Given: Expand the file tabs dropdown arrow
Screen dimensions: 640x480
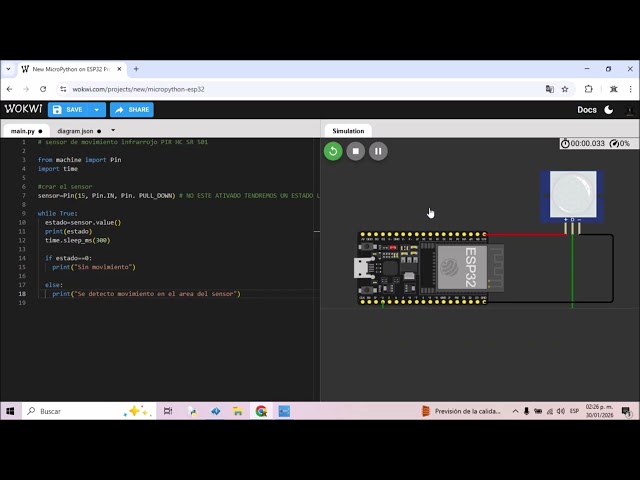Looking at the screenshot, I should click(113, 131).
